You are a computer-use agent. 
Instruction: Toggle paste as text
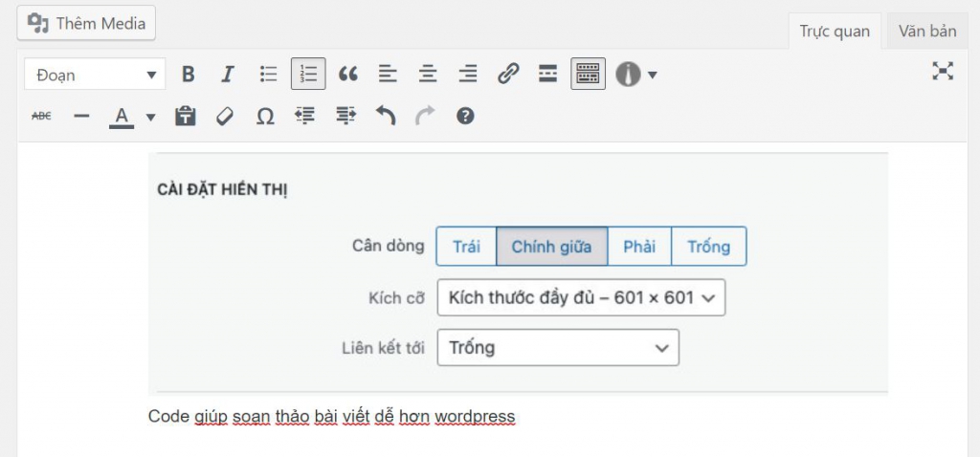186,116
